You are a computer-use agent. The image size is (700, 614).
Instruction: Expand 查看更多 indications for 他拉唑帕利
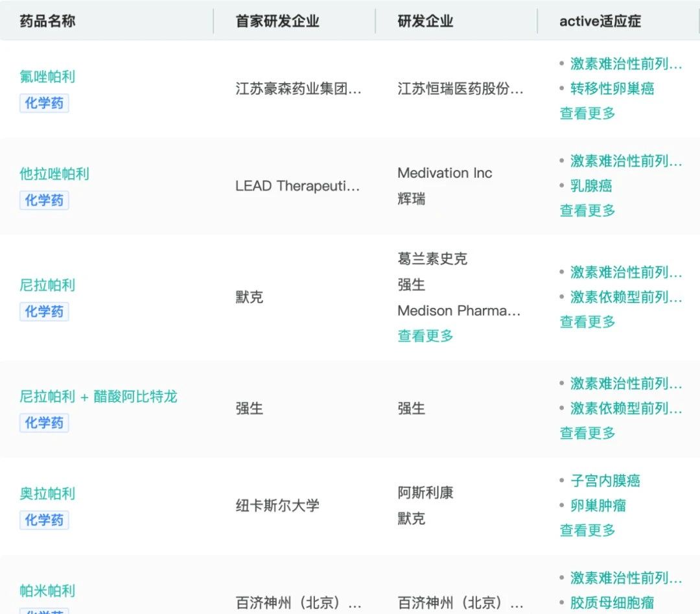pyautogui.click(x=587, y=210)
